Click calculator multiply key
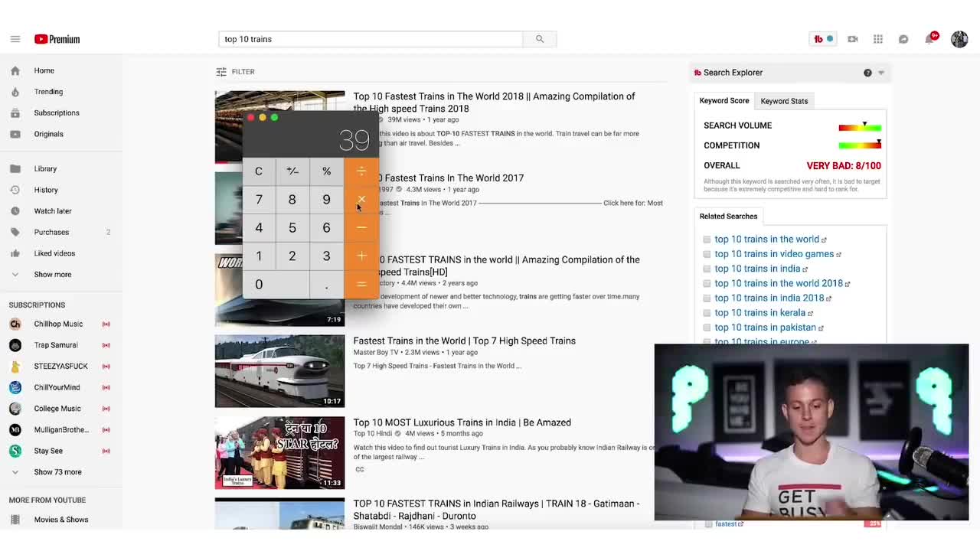Screen dimensions: 980x551 361,200
